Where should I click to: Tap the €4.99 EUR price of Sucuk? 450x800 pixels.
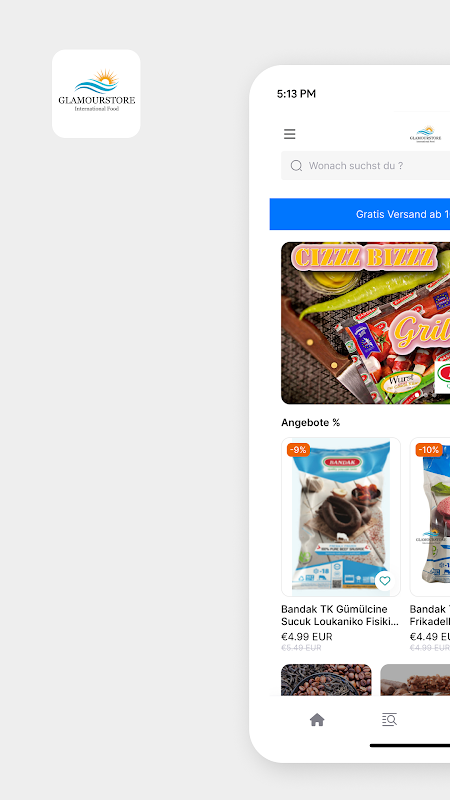click(307, 637)
